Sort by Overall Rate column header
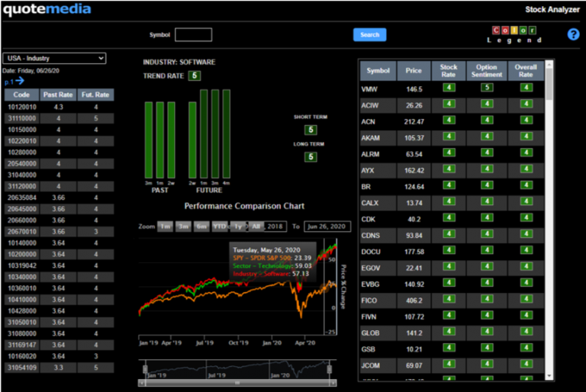Image resolution: width=586 pixels, height=392 pixels. click(x=526, y=71)
